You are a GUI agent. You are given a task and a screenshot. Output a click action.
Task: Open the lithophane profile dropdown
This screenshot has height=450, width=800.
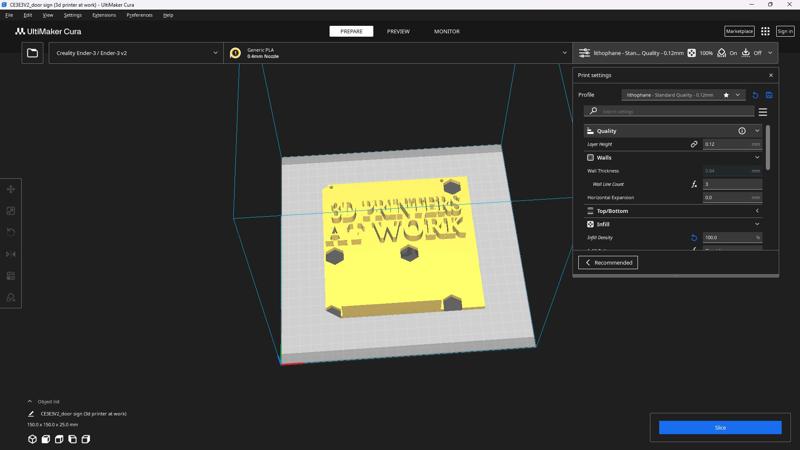point(683,95)
